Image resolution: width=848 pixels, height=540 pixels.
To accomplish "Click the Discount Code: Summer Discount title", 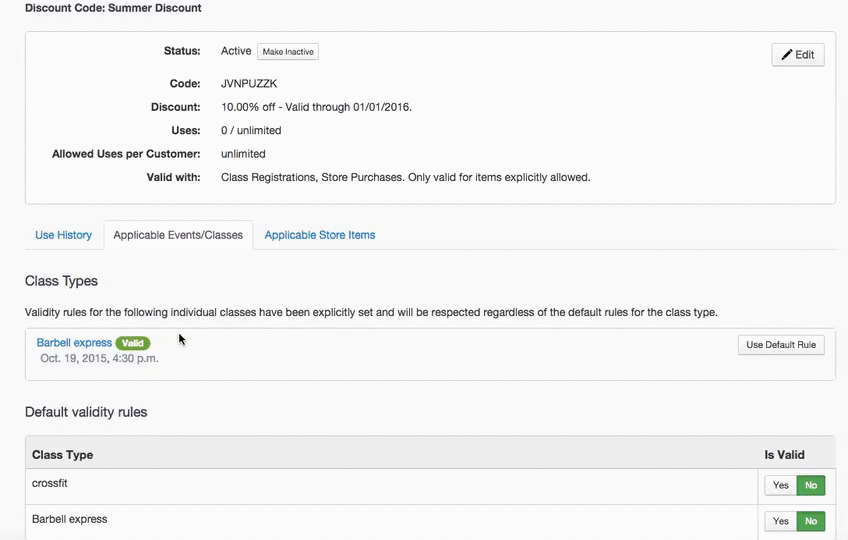I will pos(113,8).
